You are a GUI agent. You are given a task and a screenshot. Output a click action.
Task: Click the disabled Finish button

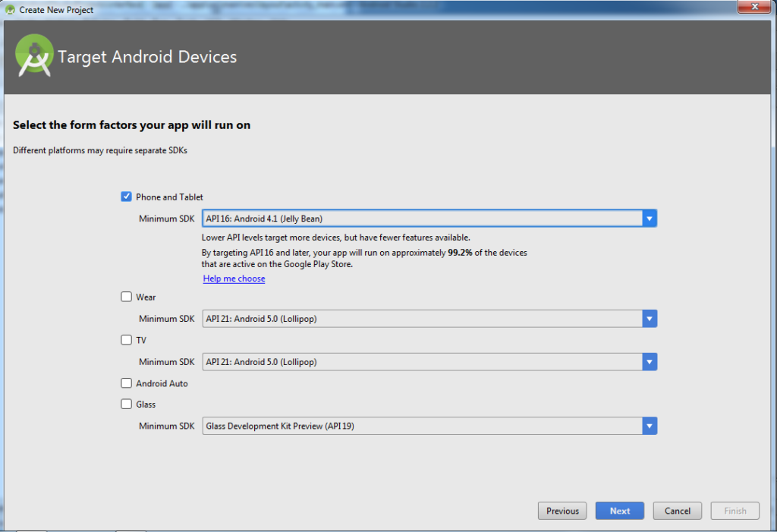[x=735, y=511]
